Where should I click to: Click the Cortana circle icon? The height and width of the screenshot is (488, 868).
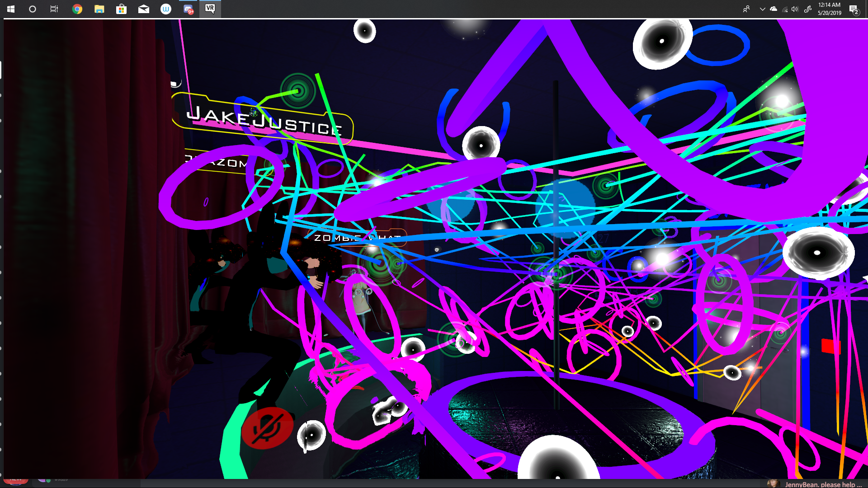(33, 9)
